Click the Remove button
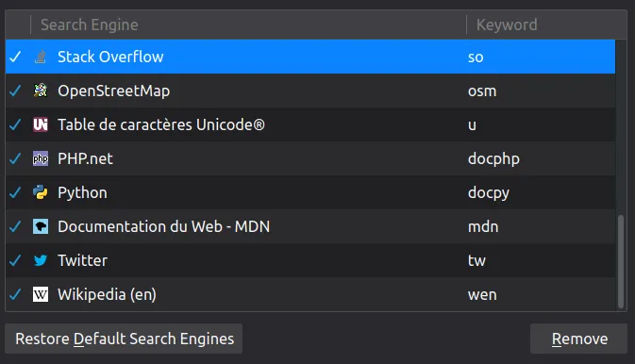 point(578,339)
